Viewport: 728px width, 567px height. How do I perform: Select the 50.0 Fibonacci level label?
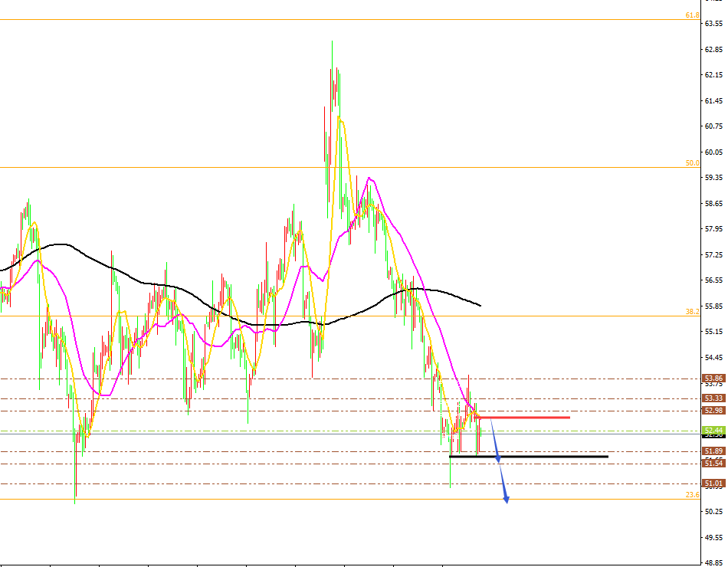692,163
